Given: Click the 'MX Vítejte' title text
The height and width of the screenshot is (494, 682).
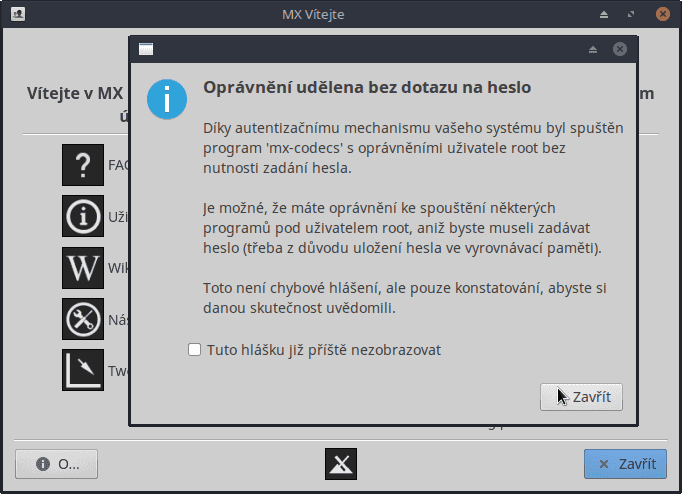Looking at the screenshot, I should click(x=313, y=14).
